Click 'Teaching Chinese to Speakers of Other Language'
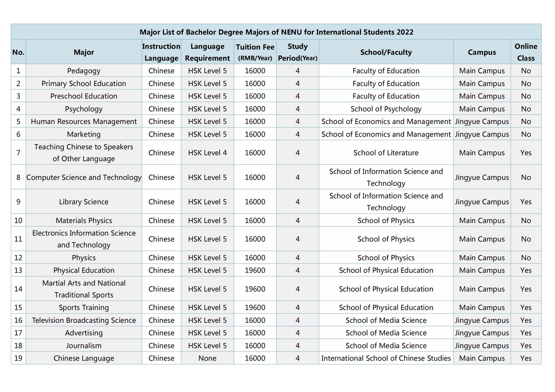This screenshot has height=392, width=555. [84, 153]
